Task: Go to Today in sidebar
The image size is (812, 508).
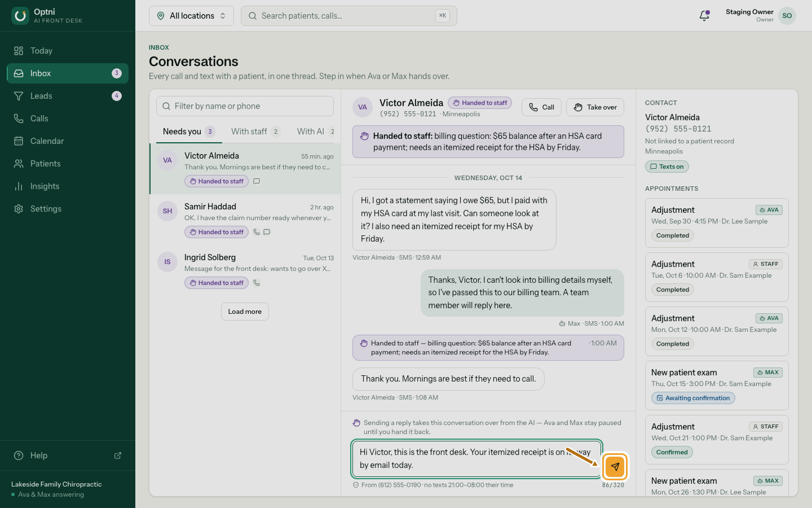Action: point(68,51)
